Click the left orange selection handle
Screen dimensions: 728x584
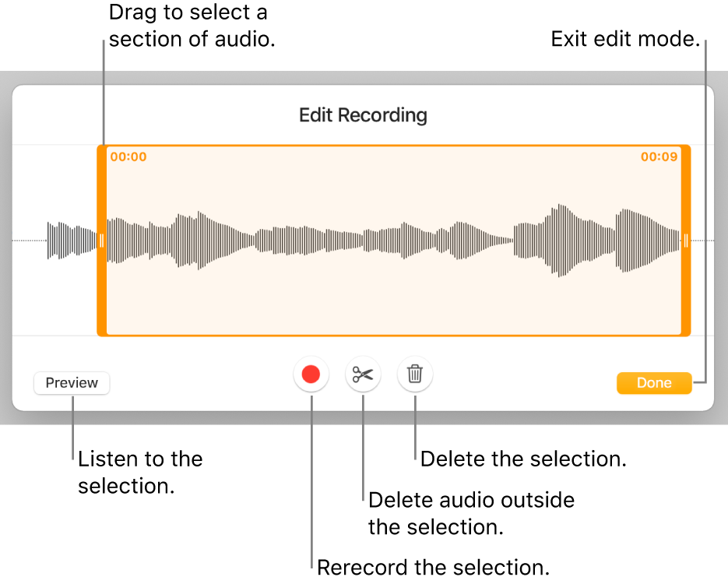(x=101, y=241)
